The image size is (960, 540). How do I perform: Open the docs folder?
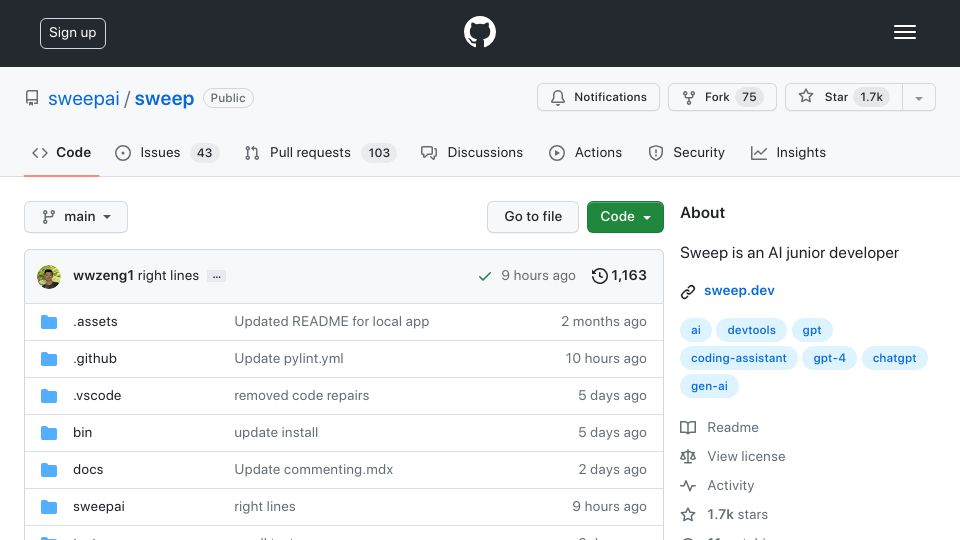click(88, 470)
